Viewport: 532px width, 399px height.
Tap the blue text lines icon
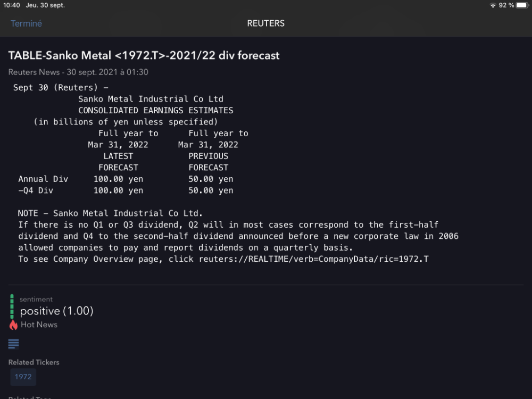tap(14, 344)
